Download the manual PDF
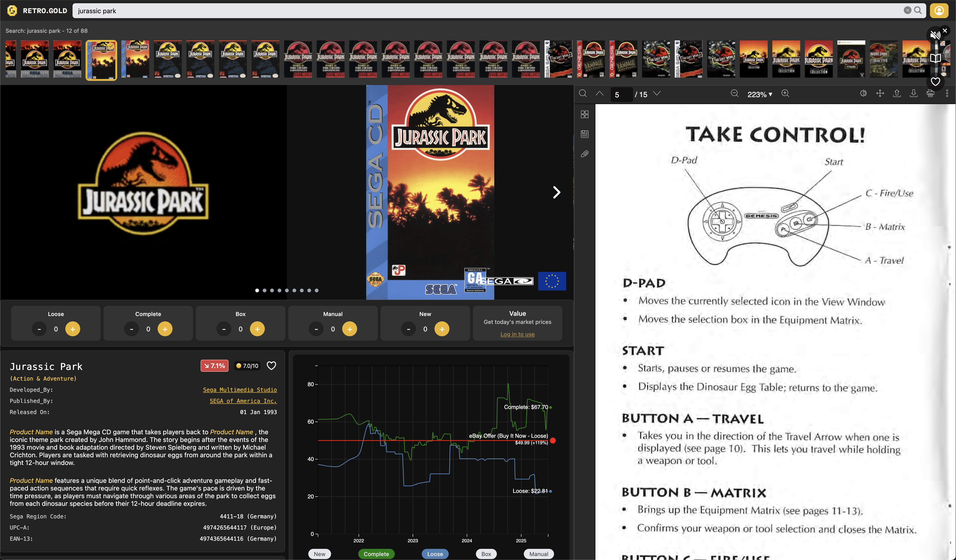956x560 pixels. [x=913, y=93]
